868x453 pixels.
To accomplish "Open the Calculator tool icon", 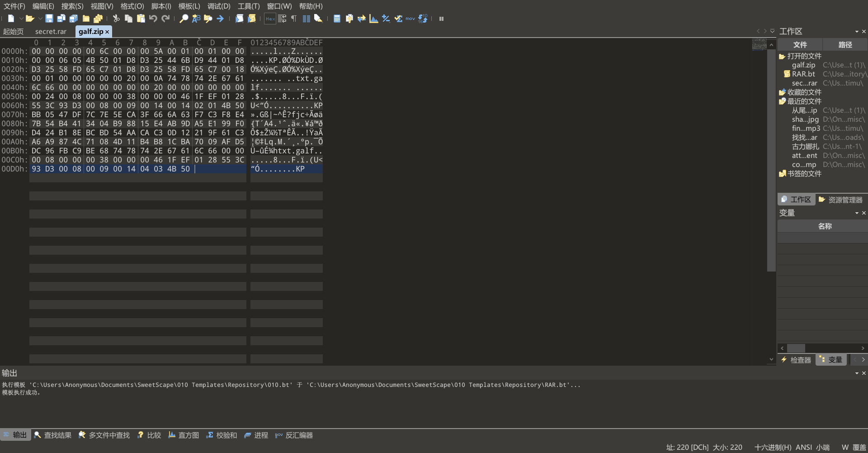I will [337, 19].
